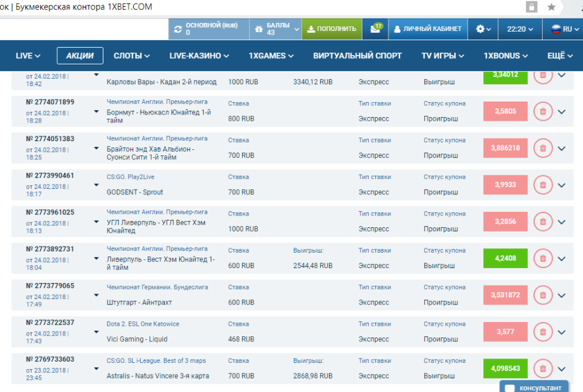
Task: Click the red 3,577 odds badge
Action: [x=506, y=332]
